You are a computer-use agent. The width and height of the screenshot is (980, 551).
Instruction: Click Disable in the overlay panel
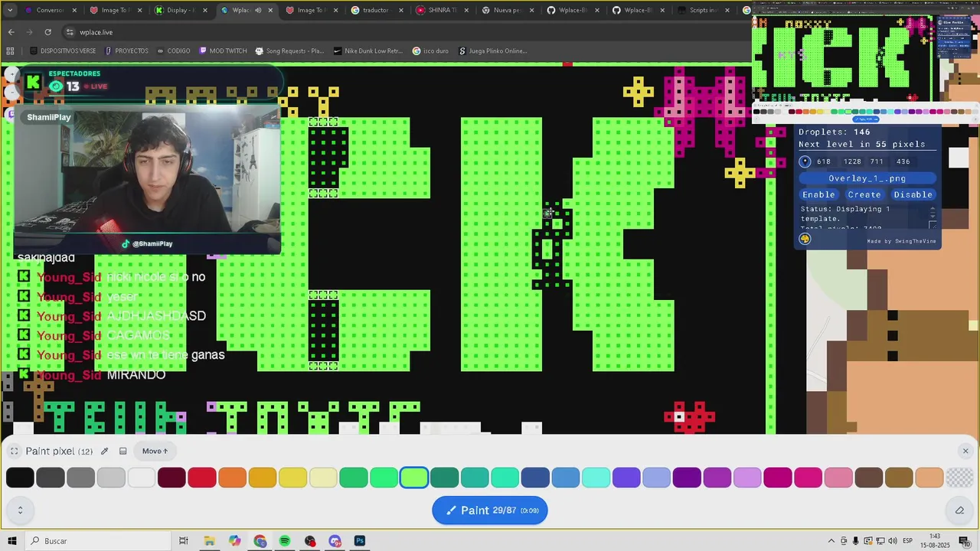[913, 194]
